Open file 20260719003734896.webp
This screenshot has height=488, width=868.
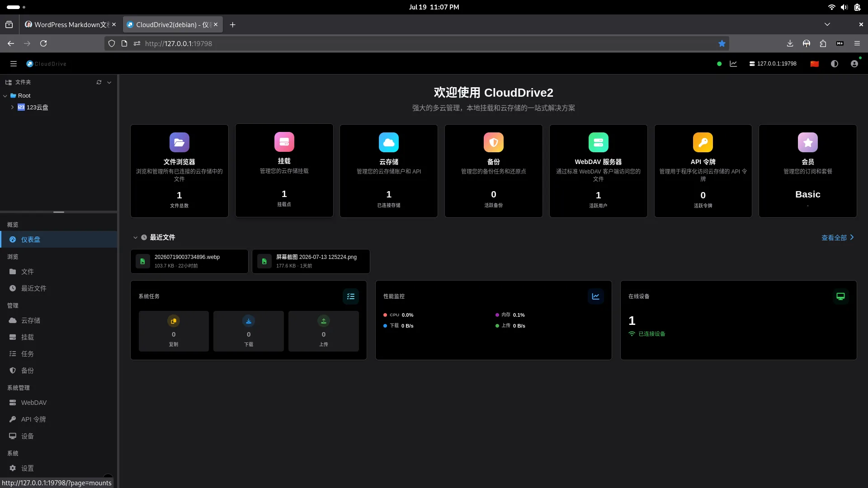pos(189,261)
